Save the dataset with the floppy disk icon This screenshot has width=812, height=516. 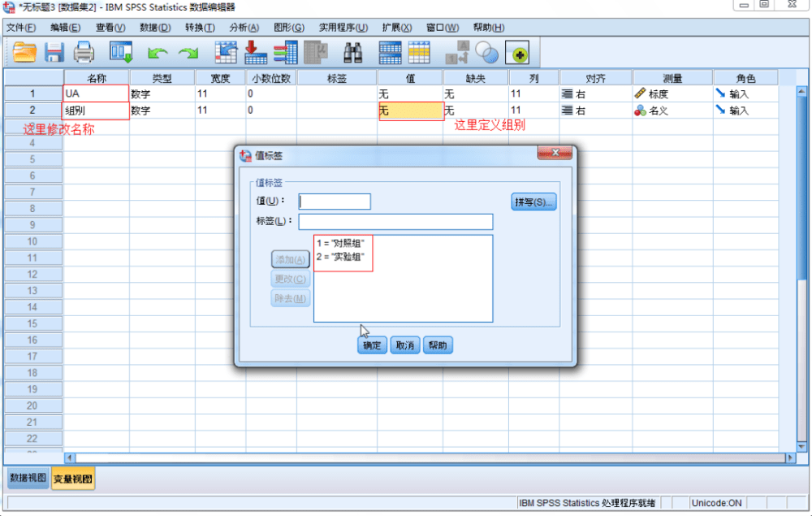[x=54, y=52]
